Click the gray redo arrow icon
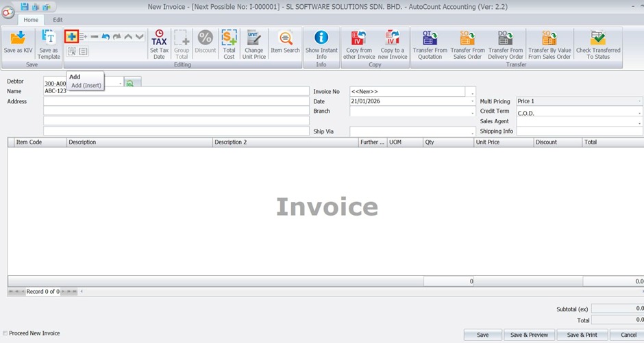This screenshot has width=644, height=343. [x=117, y=37]
